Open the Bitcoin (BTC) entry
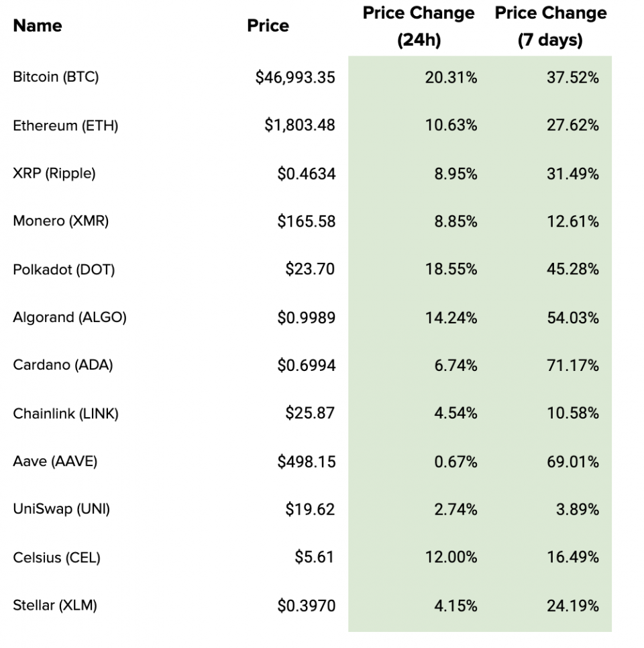This screenshot has width=644, height=648. [x=56, y=77]
